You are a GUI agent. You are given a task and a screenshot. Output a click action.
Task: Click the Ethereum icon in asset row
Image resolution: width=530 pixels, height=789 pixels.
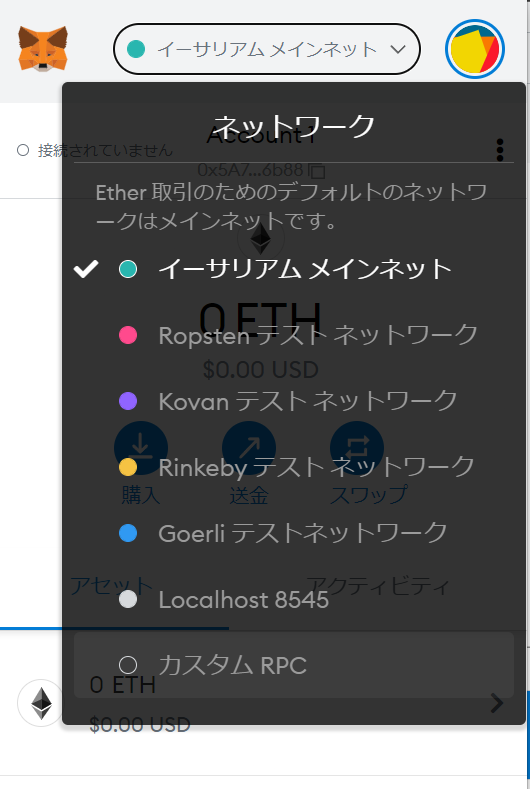pyautogui.click(x=41, y=703)
